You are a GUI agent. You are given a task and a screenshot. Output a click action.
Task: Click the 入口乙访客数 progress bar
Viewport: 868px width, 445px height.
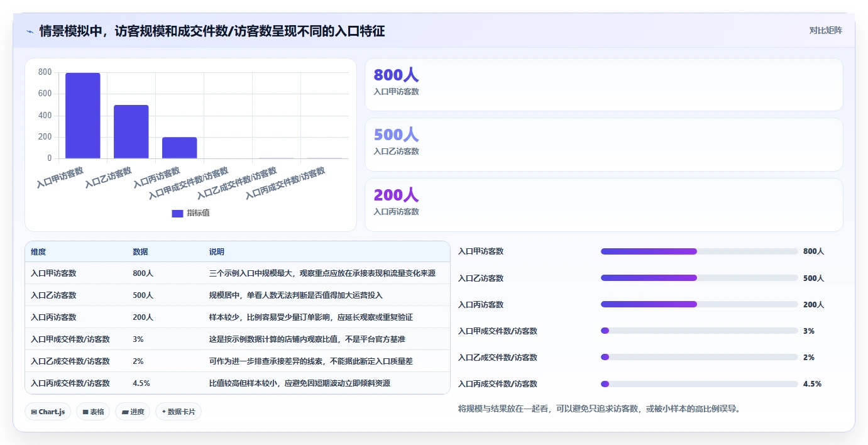click(x=700, y=278)
